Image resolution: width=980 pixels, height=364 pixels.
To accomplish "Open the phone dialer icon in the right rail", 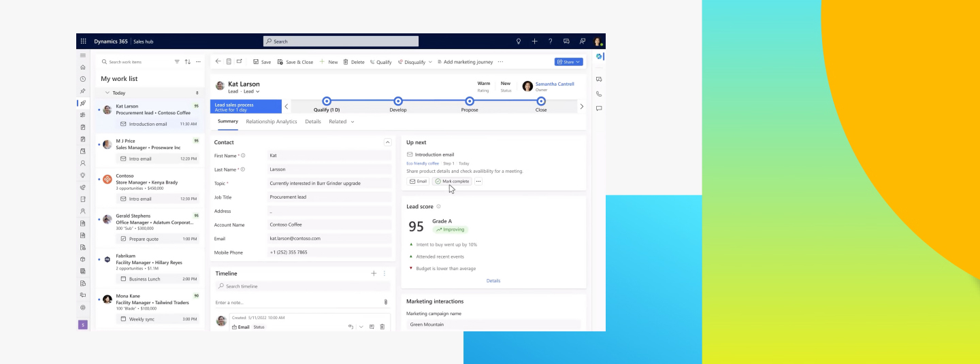I will coord(599,94).
